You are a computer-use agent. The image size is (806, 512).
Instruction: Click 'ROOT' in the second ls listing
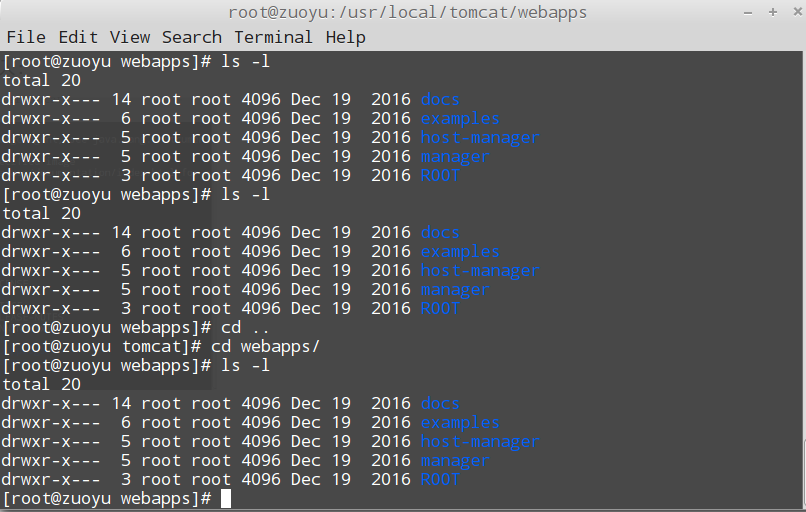click(440, 308)
